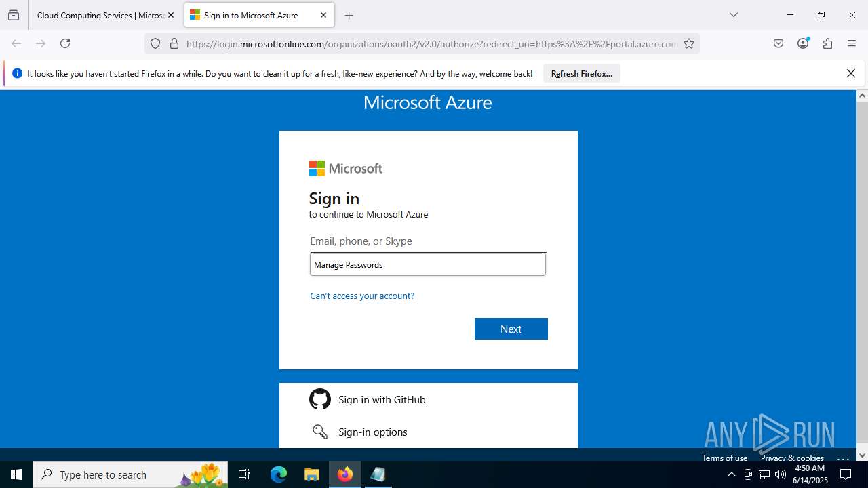Open Firefox View tab list icon
Image resolution: width=868 pixels, height=488 pixels.
point(14,15)
